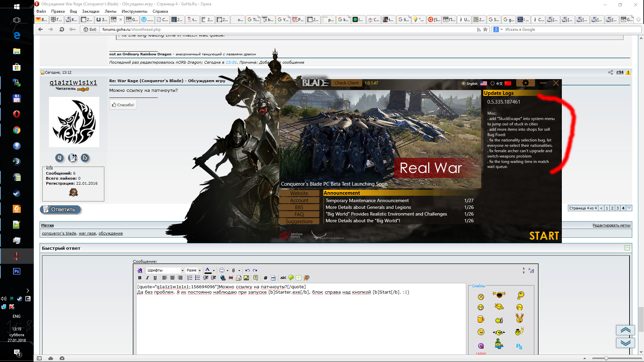Bookmark the page with the star icon
Screen dimensions: 644x362
click(x=485, y=29)
